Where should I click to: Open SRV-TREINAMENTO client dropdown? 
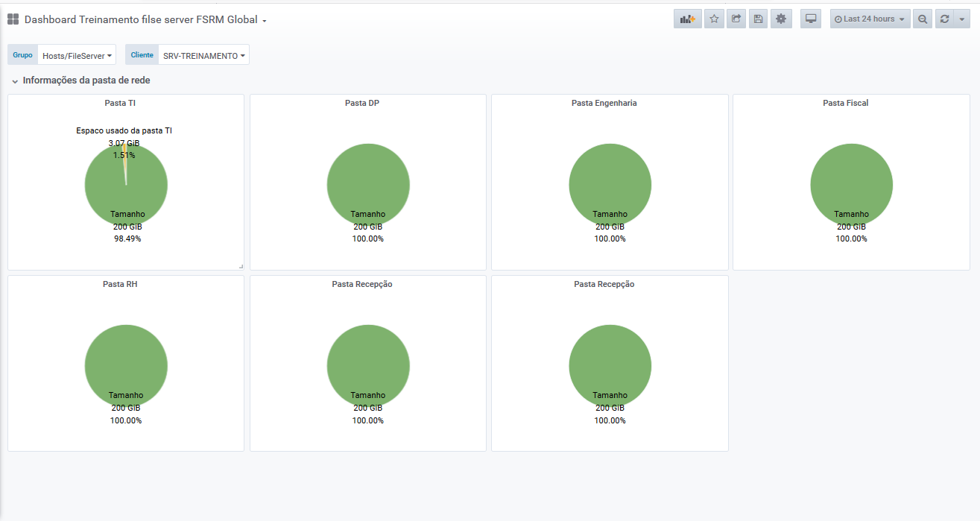203,55
